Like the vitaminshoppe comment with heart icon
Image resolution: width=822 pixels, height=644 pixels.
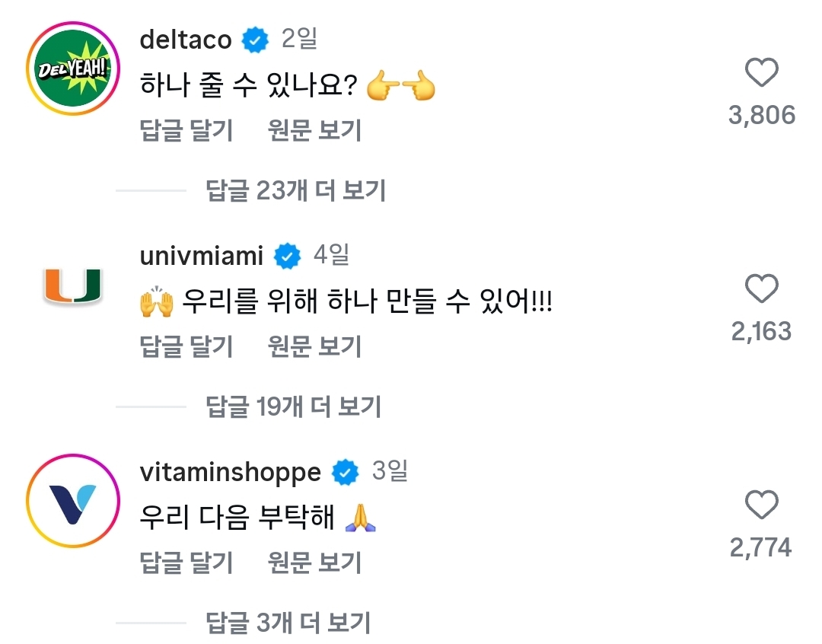(x=761, y=506)
